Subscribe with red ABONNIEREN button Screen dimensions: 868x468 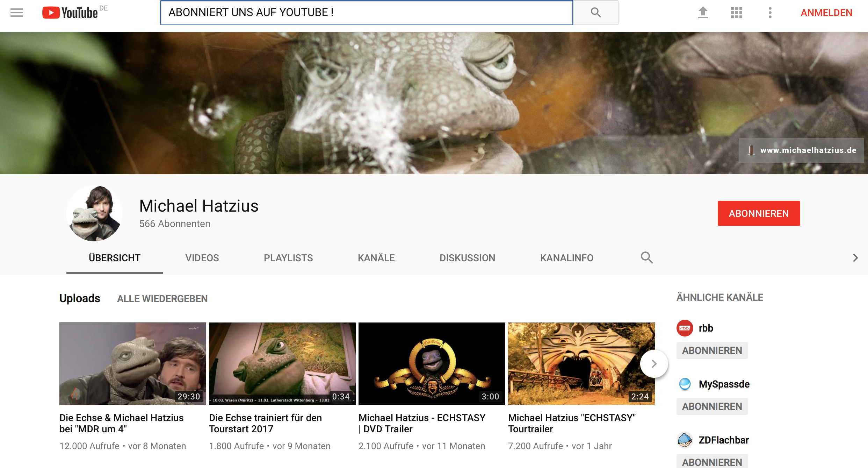(759, 213)
